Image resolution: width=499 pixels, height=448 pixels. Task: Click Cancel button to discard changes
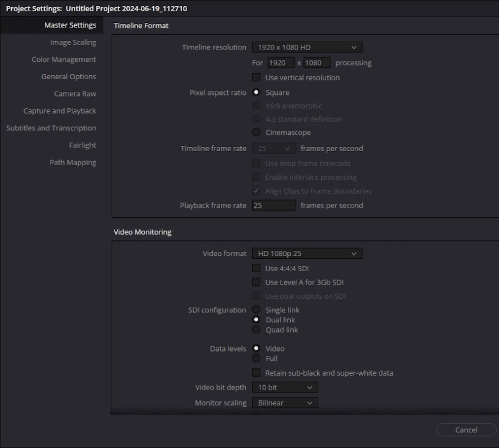pos(466,430)
